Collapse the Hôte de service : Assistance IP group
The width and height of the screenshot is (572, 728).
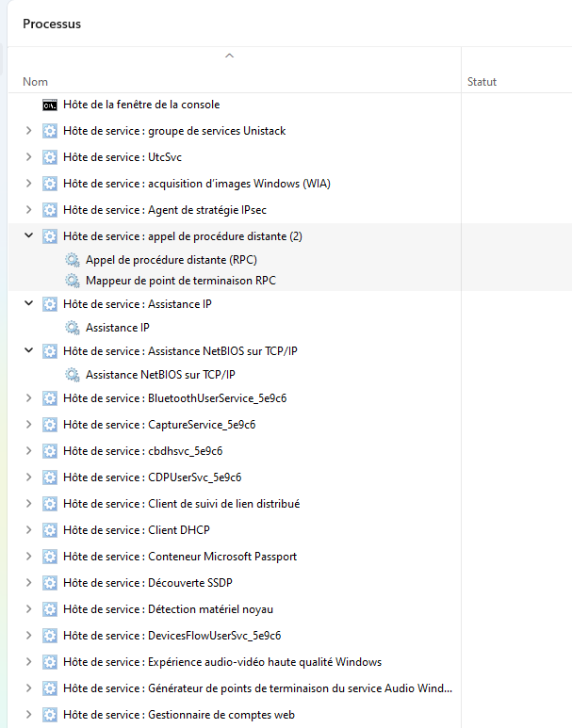coord(28,304)
